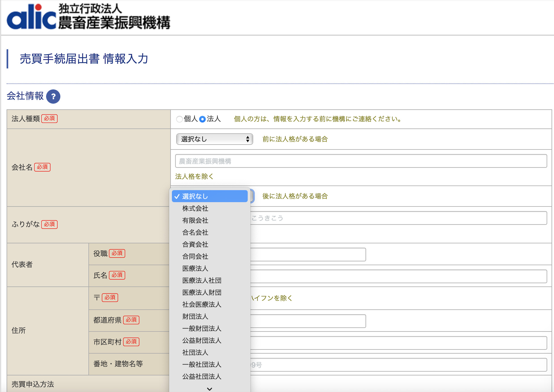Click the 都道府県 input field

308,321
